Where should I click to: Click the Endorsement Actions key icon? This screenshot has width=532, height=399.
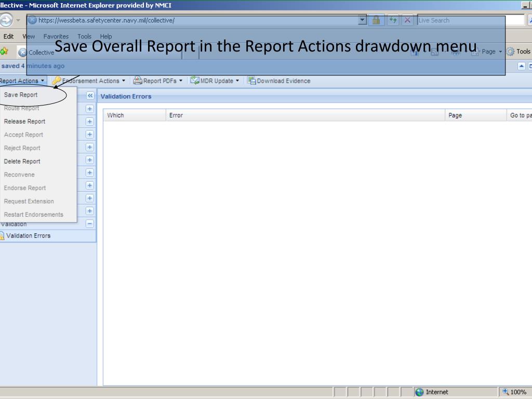(56, 81)
